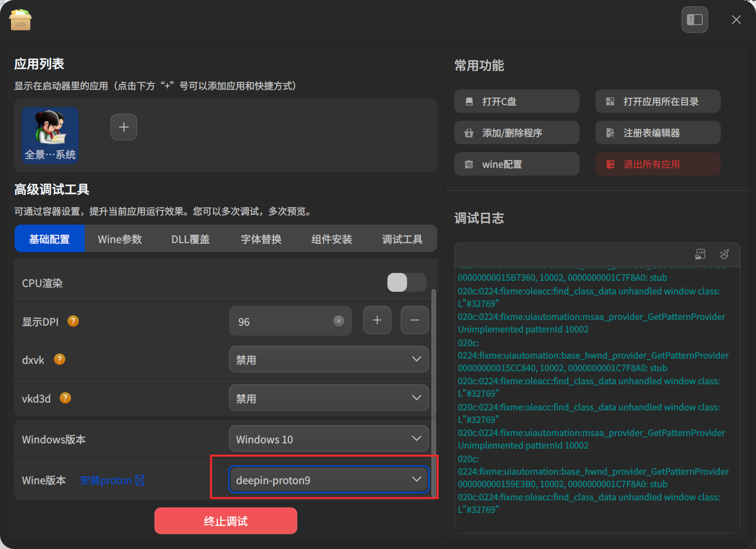The width and height of the screenshot is (756, 549).
Task: Click the 安装proton link
Action: [x=112, y=480]
